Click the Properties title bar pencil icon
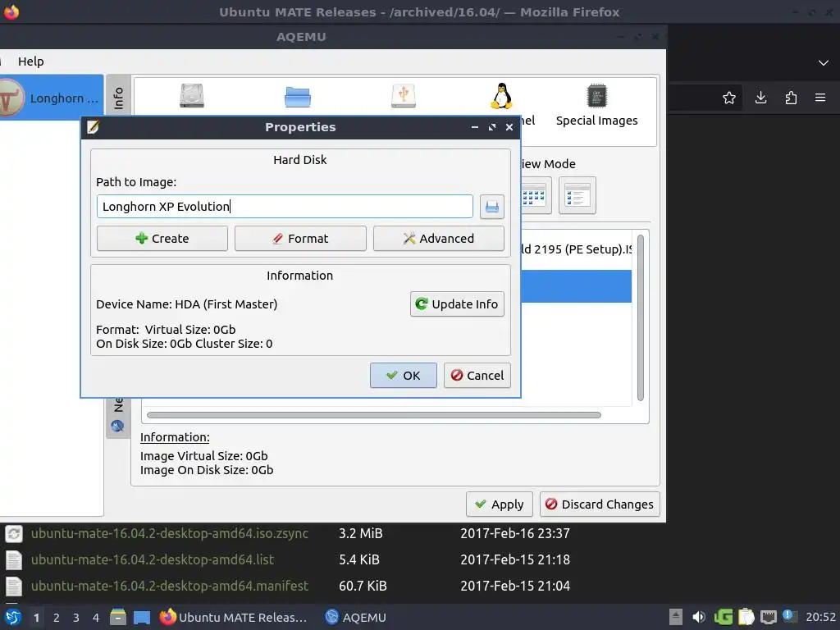The height and width of the screenshot is (630, 840). tap(94, 127)
